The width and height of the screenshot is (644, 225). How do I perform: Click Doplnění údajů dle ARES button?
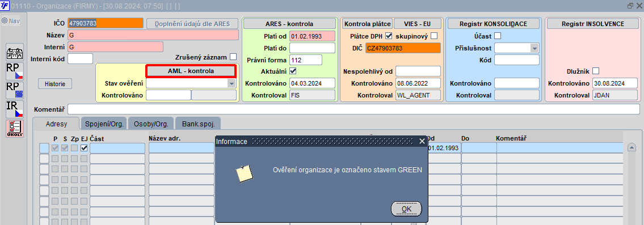[192, 24]
